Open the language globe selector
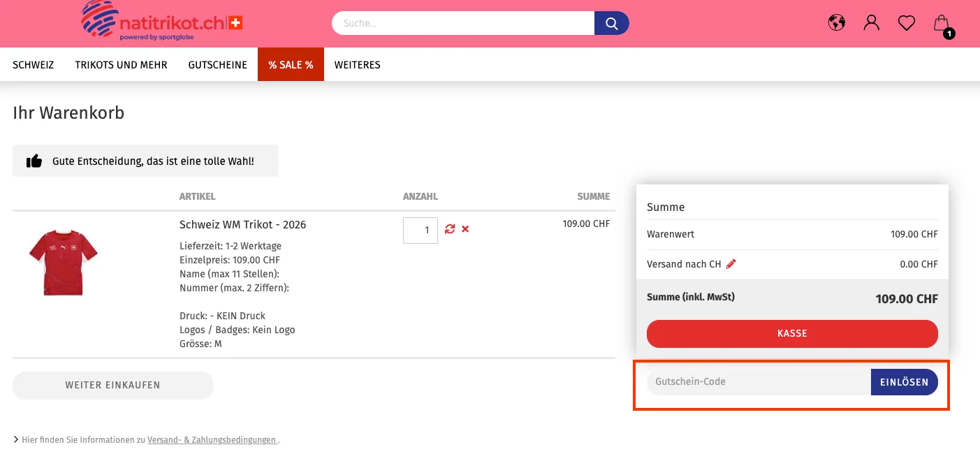The height and width of the screenshot is (468, 980). [836, 23]
